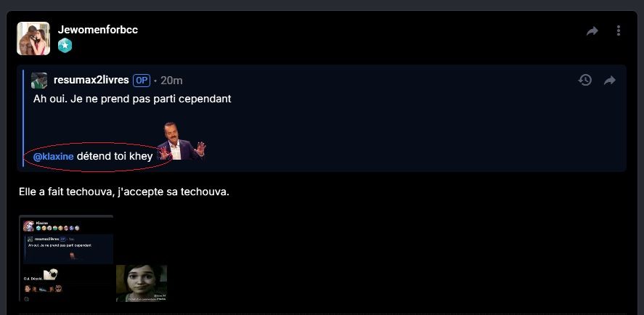Enlarge the girl's face image thumbnail

pos(142,283)
